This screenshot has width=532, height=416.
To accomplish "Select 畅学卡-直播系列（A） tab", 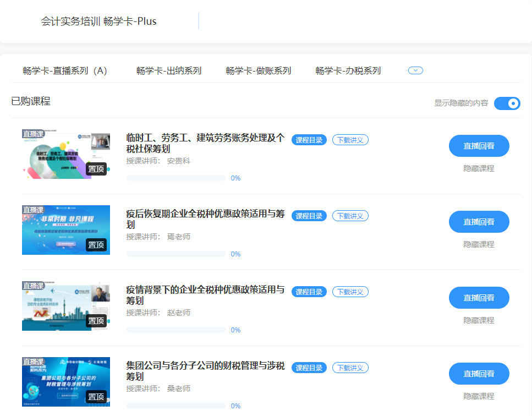I will [65, 70].
